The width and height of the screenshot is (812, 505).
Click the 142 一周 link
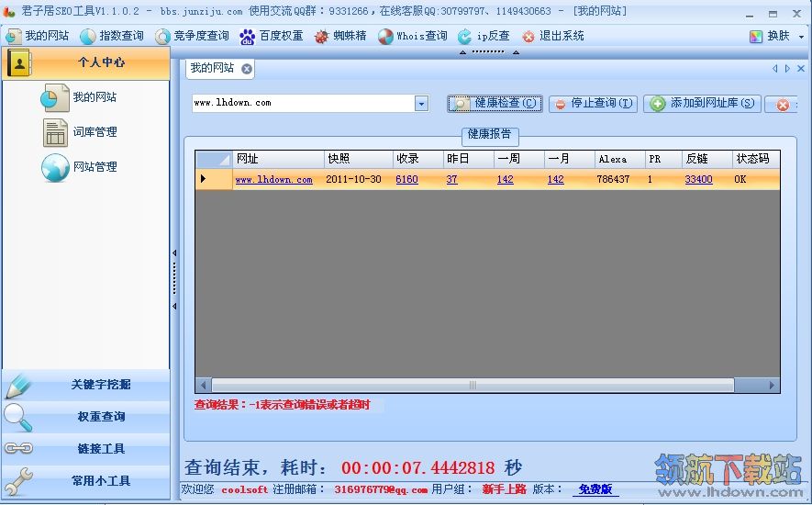[x=505, y=179]
